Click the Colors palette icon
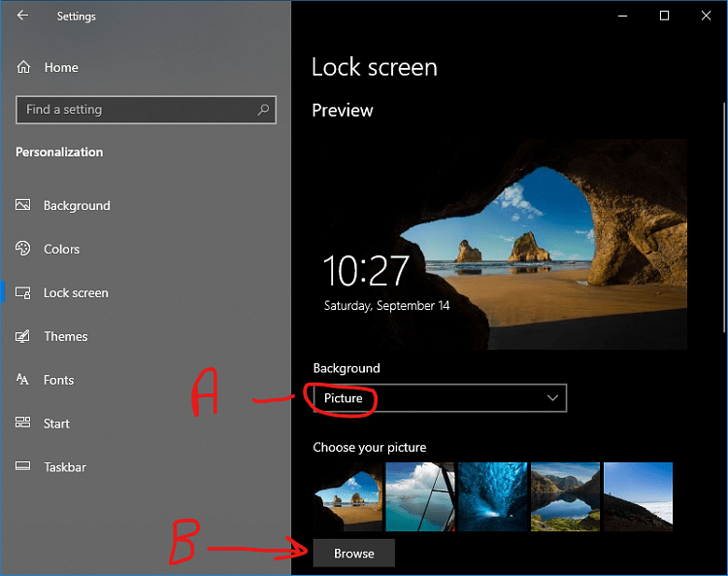This screenshot has height=576, width=728. tap(22, 249)
